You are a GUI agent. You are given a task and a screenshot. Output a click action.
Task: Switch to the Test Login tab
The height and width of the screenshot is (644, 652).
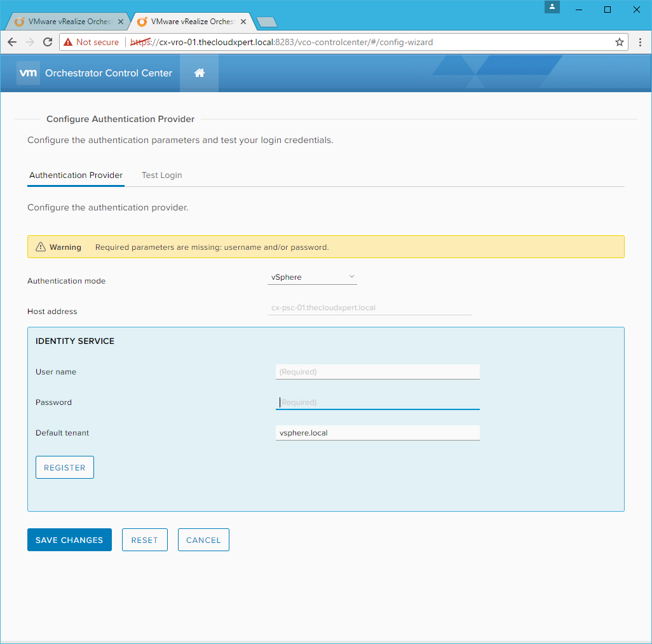coord(161,175)
